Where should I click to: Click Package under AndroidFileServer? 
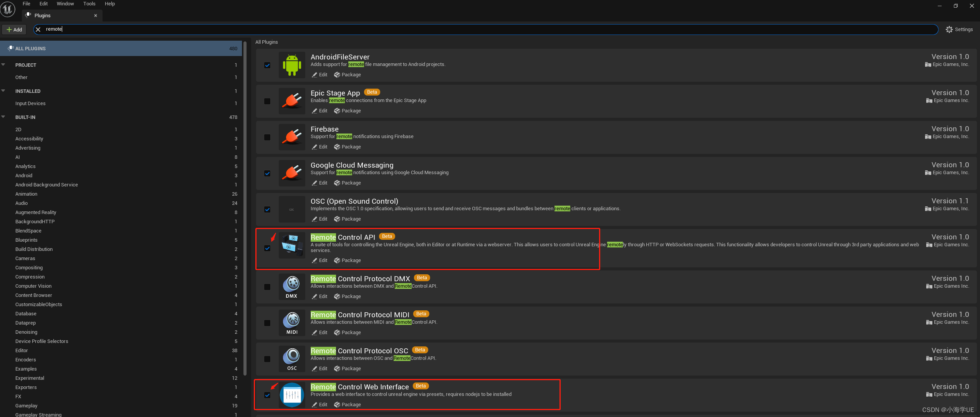pos(347,75)
